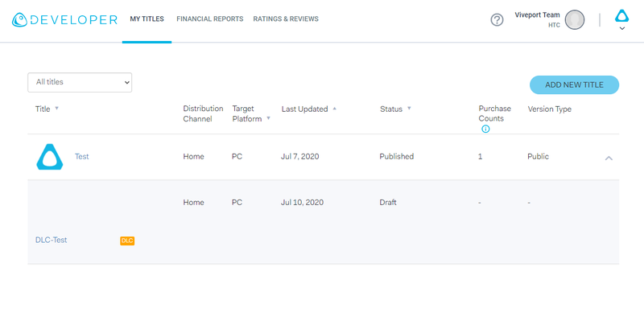Screen dimensions: 644x321
Task: Expand chevron under Viveport app icon
Action: tap(621, 28)
